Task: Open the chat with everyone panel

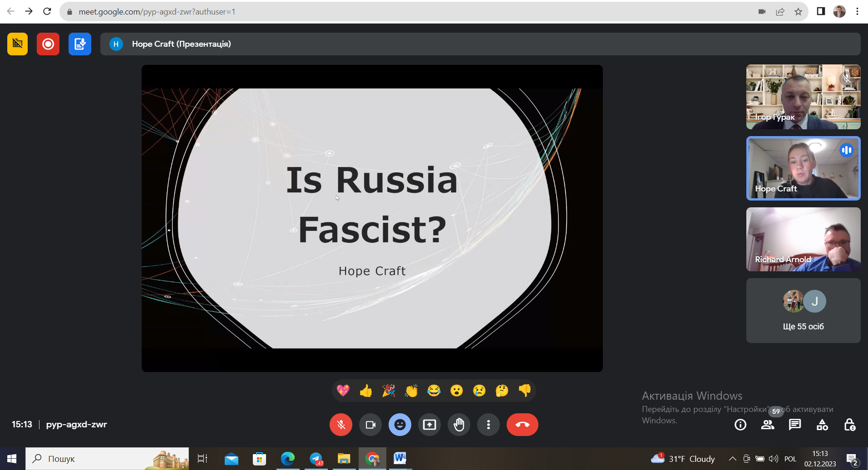Action: (795, 425)
